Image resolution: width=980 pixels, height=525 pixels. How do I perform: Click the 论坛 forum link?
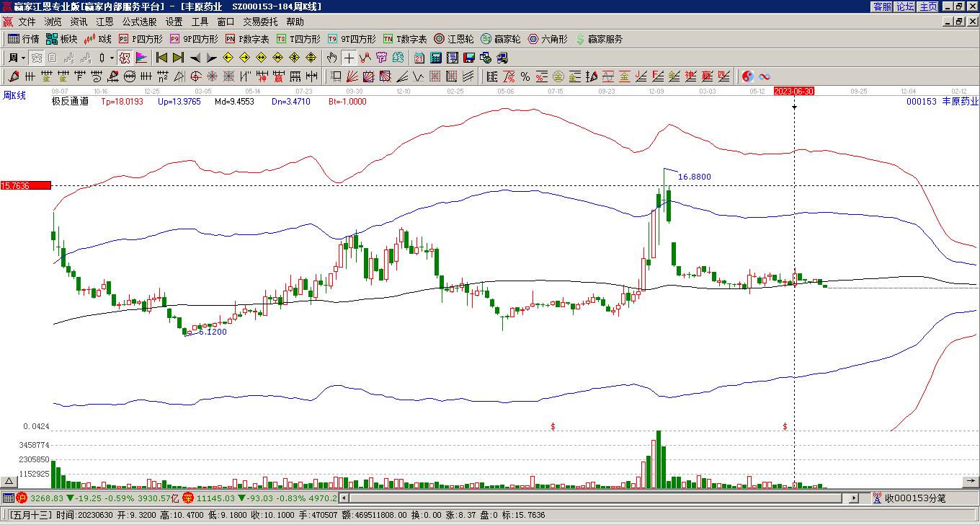tap(905, 6)
